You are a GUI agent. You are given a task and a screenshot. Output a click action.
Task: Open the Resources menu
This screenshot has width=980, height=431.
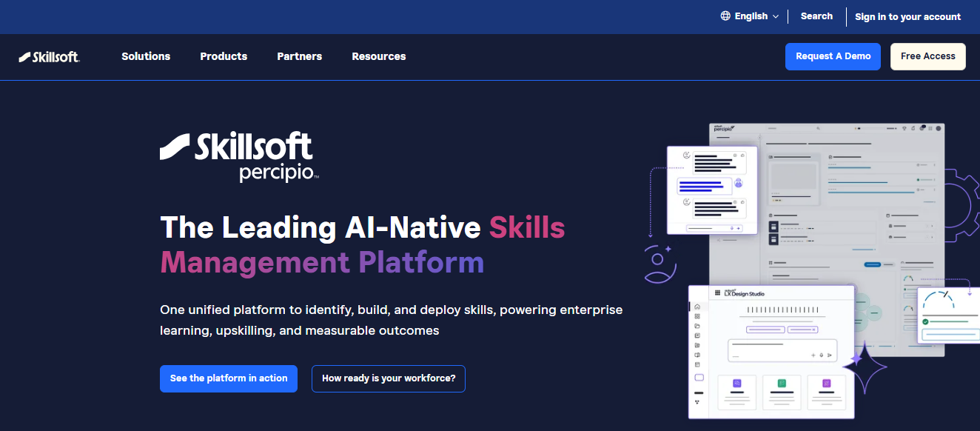[379, 56]
